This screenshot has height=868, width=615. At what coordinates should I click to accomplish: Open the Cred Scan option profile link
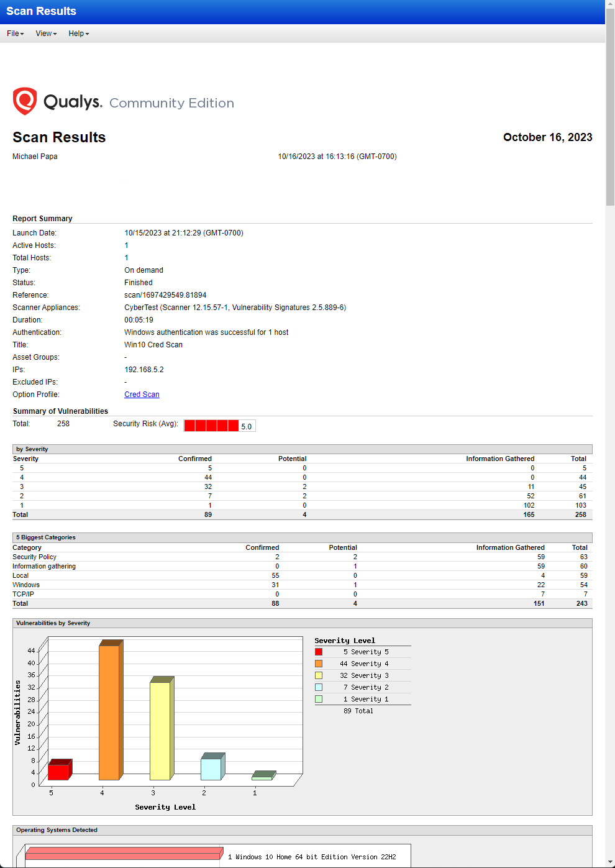(142, 394)
